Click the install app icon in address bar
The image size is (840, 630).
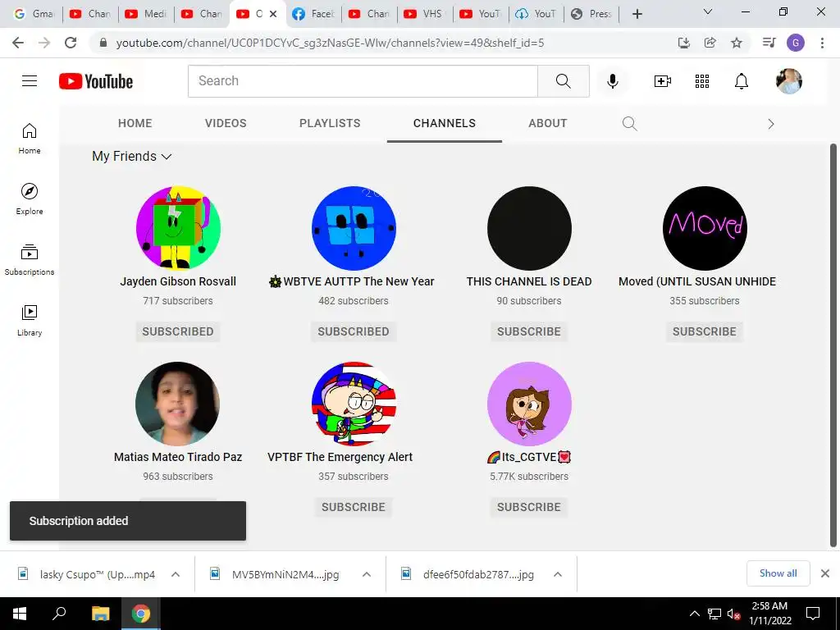[x=684, y=43]
